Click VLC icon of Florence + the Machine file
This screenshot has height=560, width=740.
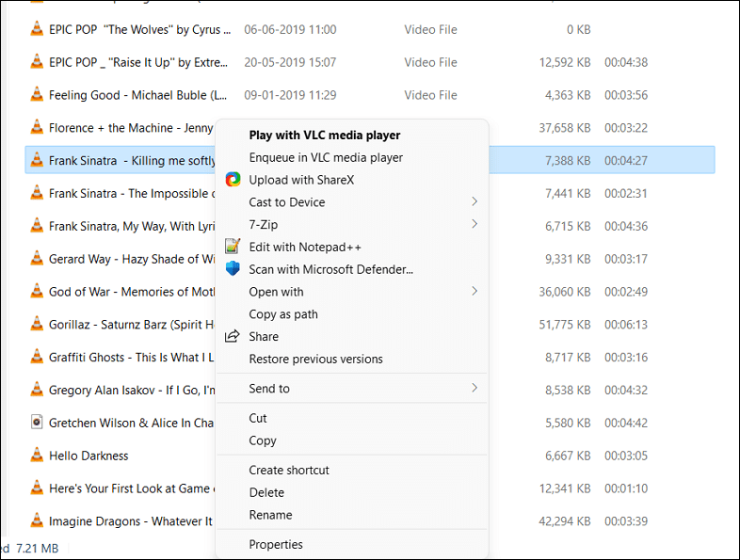point(37,127)
